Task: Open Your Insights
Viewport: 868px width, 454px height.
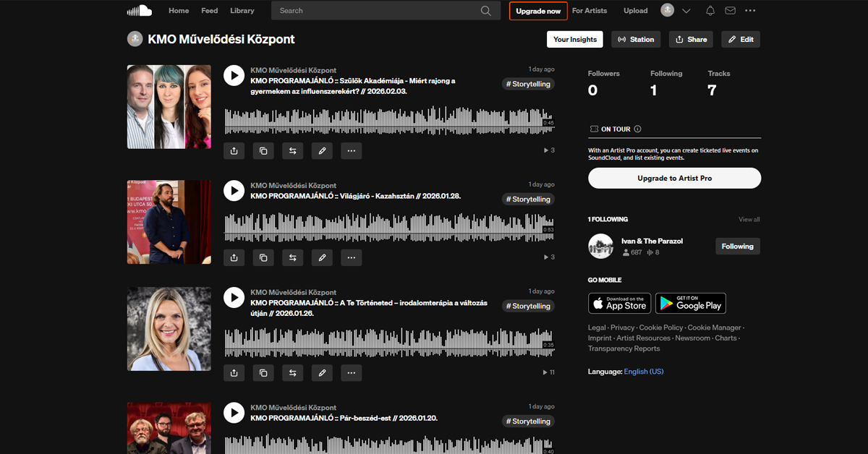Action: point(575,40)
